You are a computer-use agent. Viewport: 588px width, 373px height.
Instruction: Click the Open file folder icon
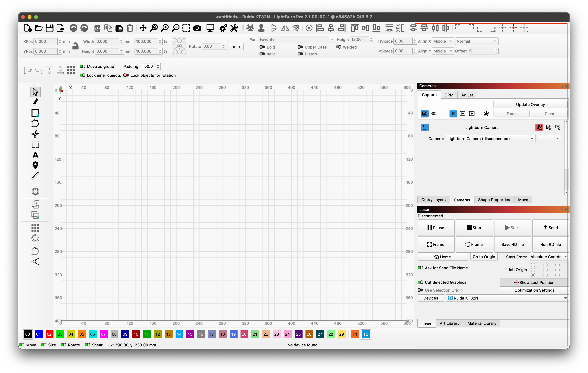38,28
